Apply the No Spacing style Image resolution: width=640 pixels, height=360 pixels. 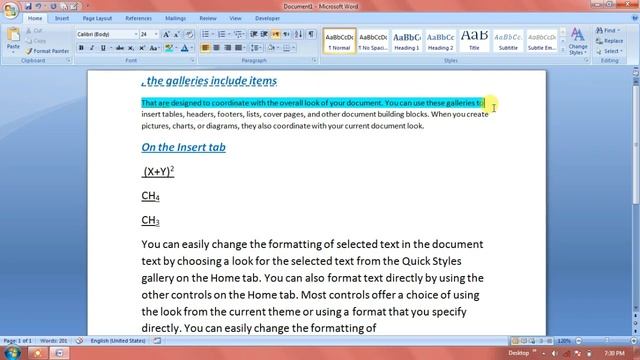click(x=373, y=41)
